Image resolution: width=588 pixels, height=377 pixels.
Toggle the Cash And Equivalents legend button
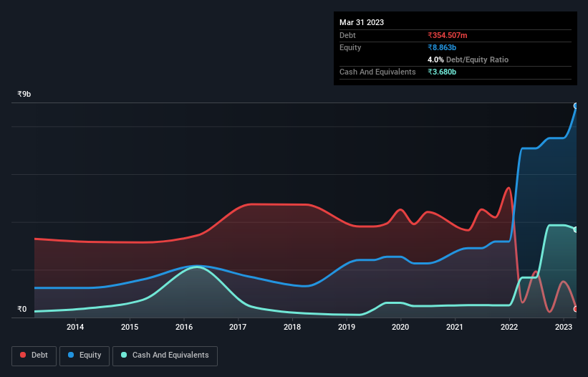pos(165,355)
